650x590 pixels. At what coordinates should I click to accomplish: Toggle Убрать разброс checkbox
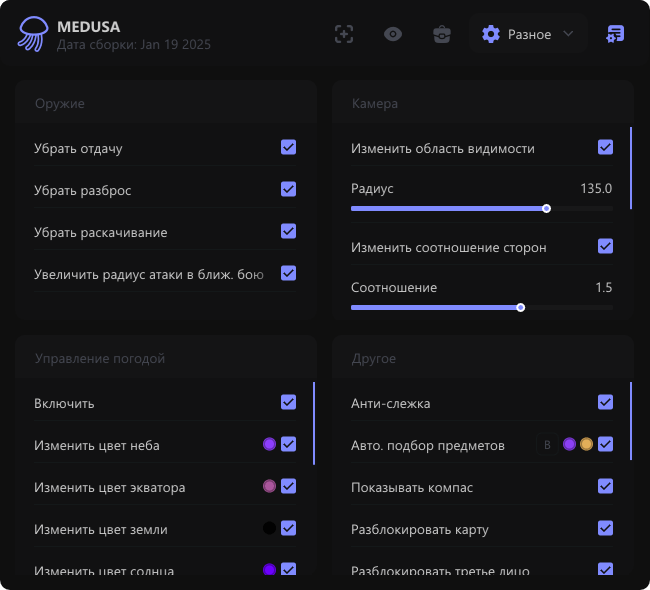coord(288,190)
